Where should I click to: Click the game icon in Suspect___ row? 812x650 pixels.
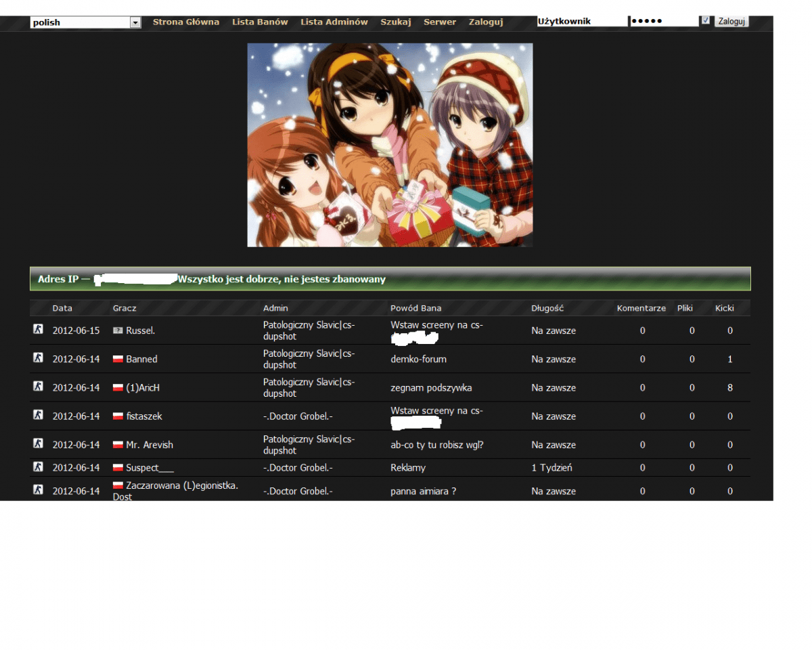[39, 467]
